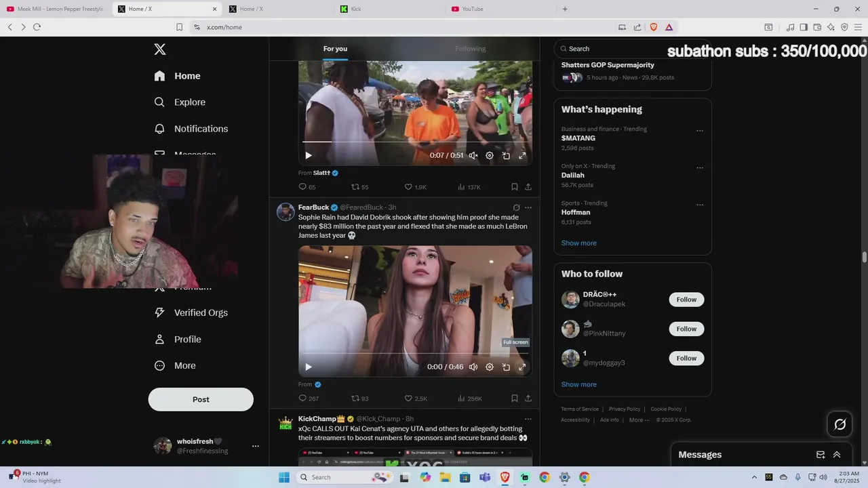Image resolution: width=868 pixels, height=488 pixels.
Task: Compose a new message in the Messages drawer
Action: click(821, 455)
